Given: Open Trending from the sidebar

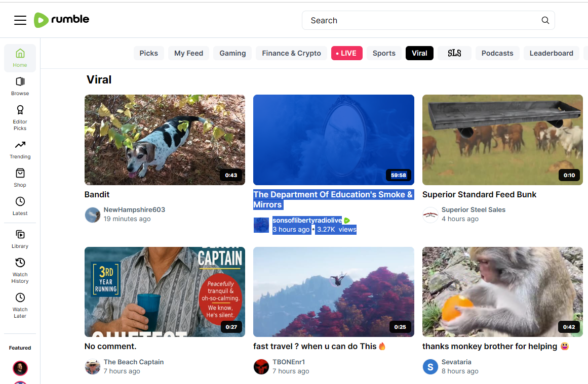Looking at the screenshot, I should [x=20, y=149].
